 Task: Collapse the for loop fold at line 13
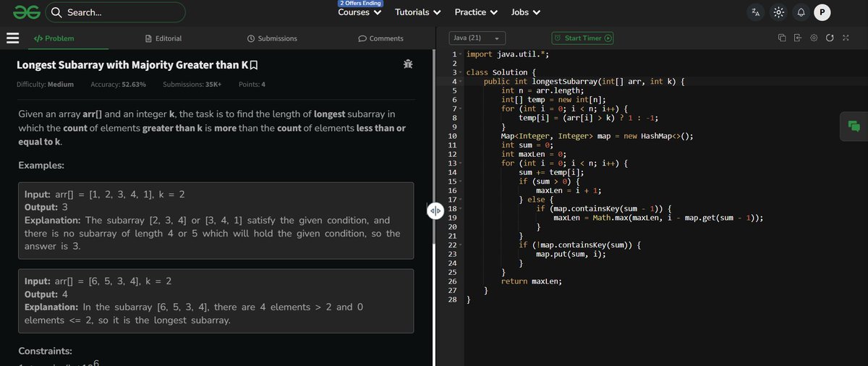click(460, 163)
